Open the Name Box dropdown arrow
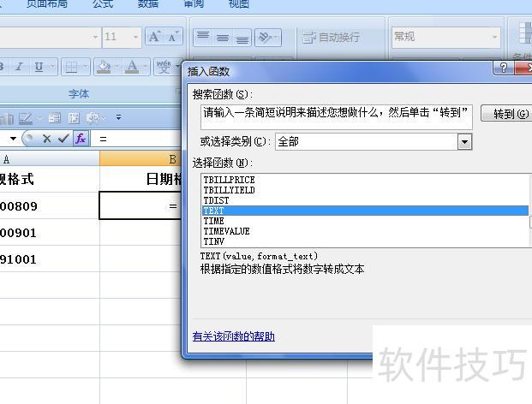Screen dimensions: 532x404 [x=13, y=139]
